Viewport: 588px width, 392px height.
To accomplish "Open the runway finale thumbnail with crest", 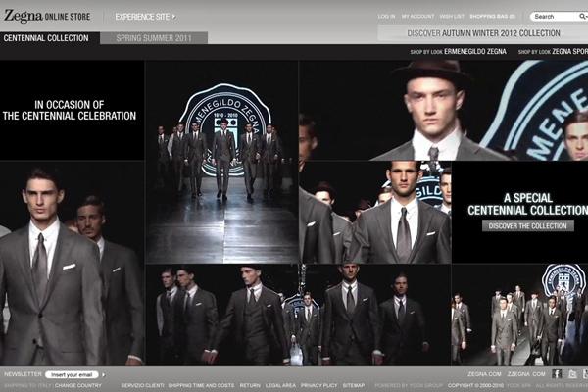I will click(x=222, y=162).
